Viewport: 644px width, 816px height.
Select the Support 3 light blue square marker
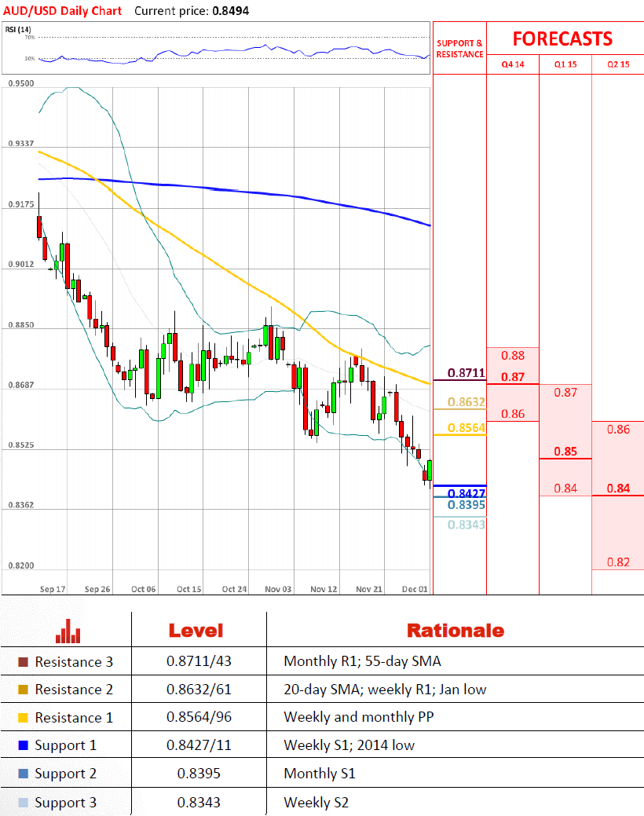point(22,803)
